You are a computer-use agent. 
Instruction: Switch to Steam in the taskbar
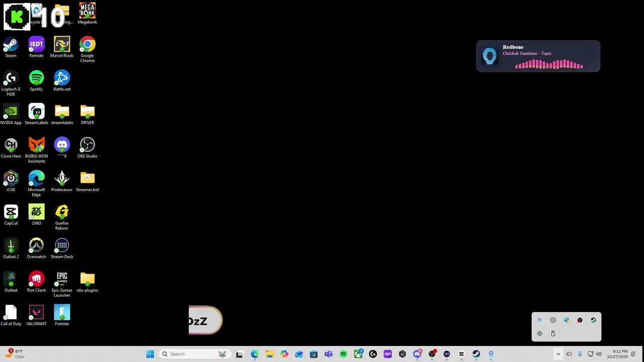pos(476,354)
